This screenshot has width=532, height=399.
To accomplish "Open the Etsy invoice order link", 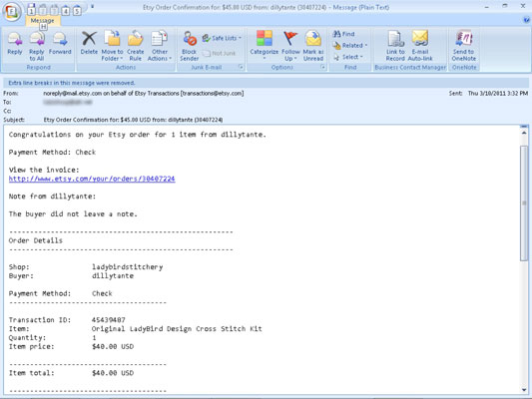I will (x=92, y=179).
